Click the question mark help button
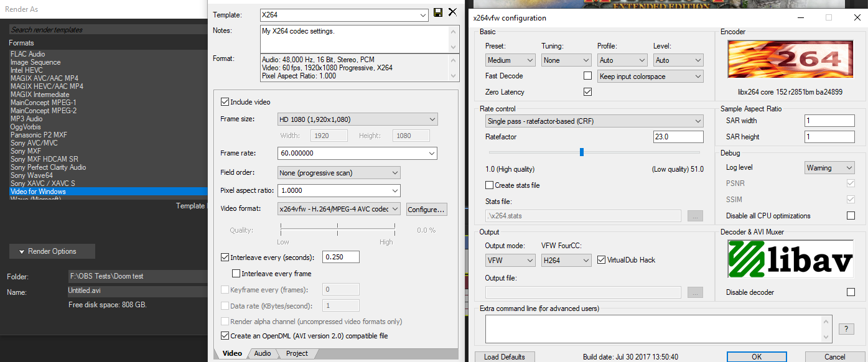Viewport: 868px width, 362px height. click(846, 329)
